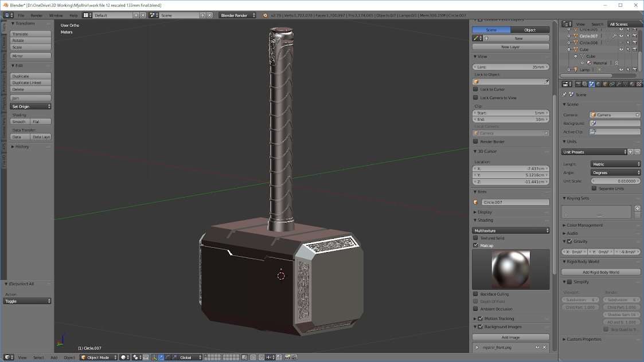Click the Matcap sphere preview thumbnail

510,270
